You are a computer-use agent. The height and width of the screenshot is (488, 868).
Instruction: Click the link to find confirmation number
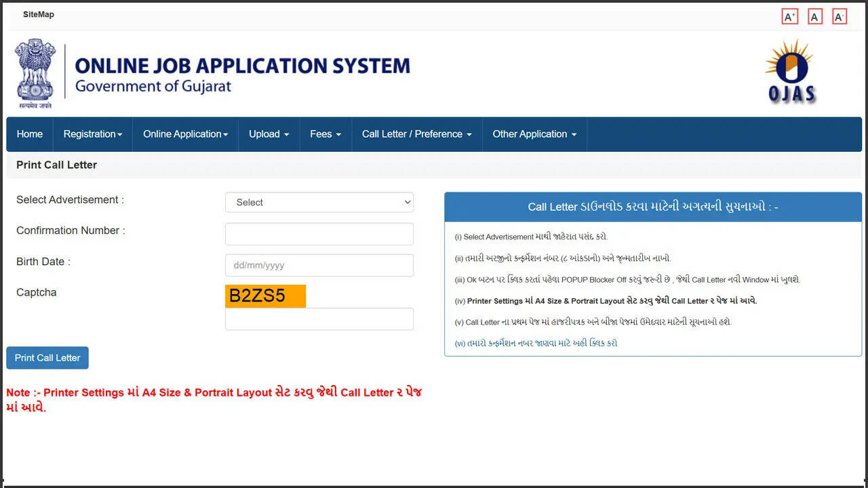point(536,344)
